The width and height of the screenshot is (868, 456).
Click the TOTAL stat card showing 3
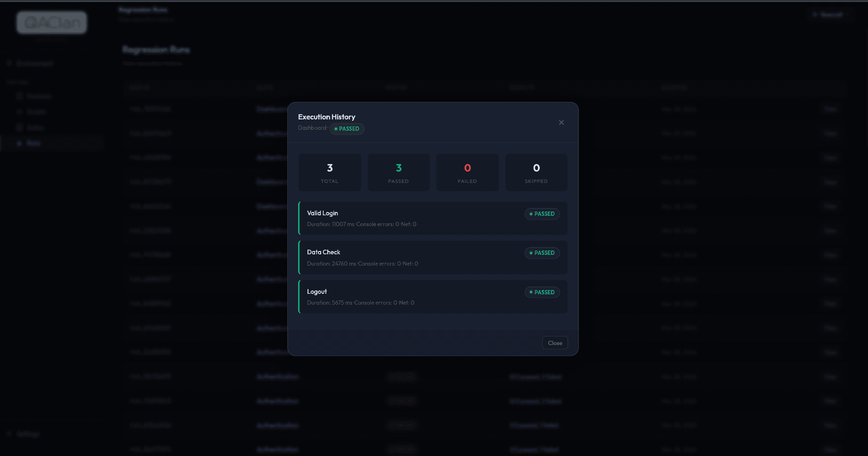tap(329, 172)
